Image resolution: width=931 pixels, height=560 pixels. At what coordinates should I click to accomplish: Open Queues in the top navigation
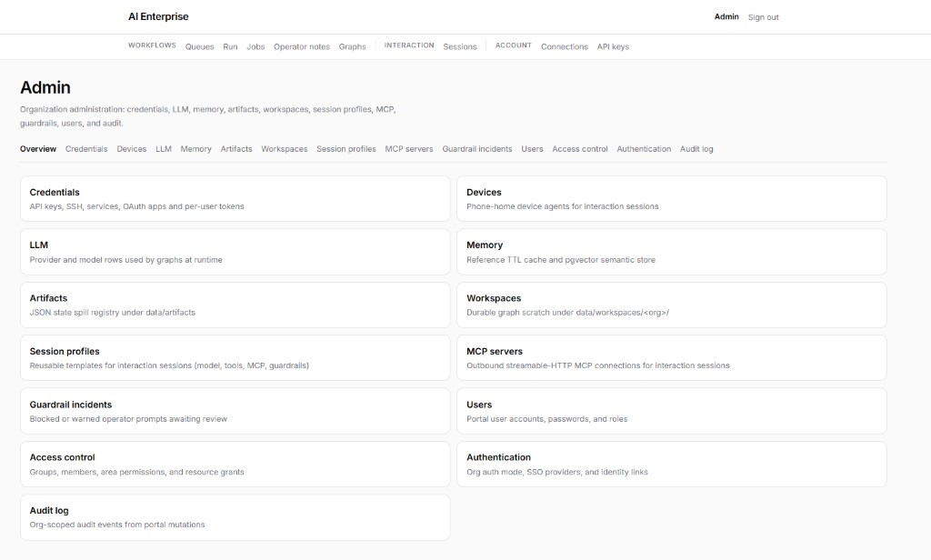(199, 46)
